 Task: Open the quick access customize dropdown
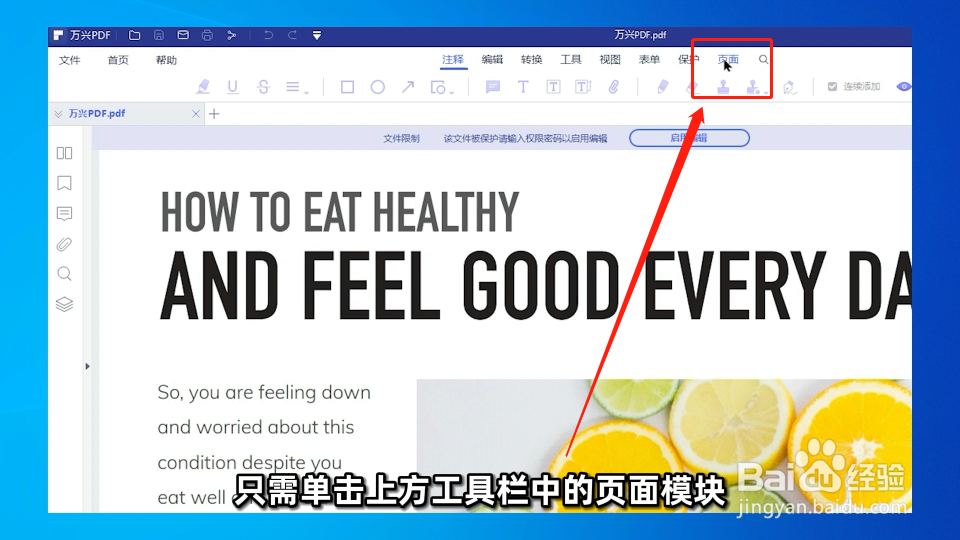(x=317, y=36)
